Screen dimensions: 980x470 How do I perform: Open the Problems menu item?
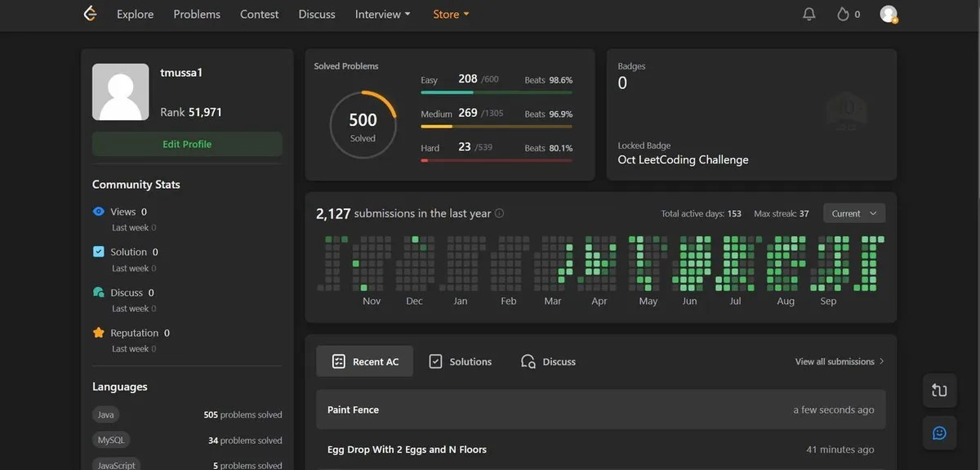pos(197,14)
